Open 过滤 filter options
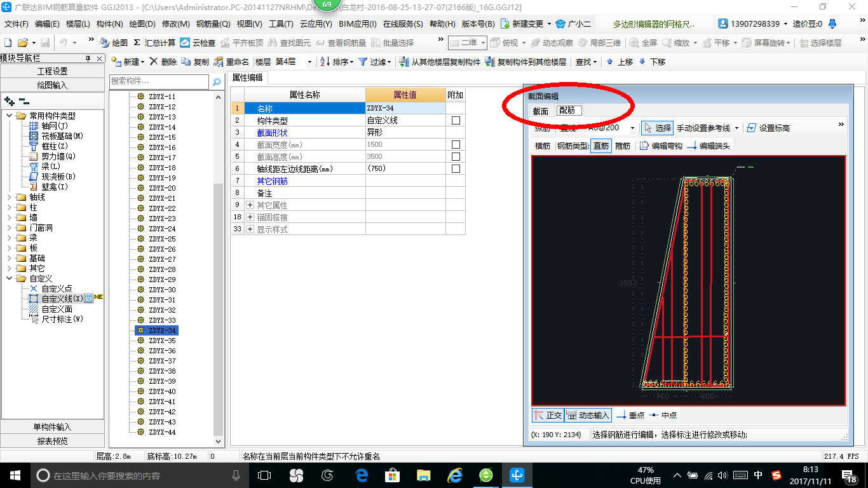Viewport: 868px width, 488px height. [x=375, y=62]
